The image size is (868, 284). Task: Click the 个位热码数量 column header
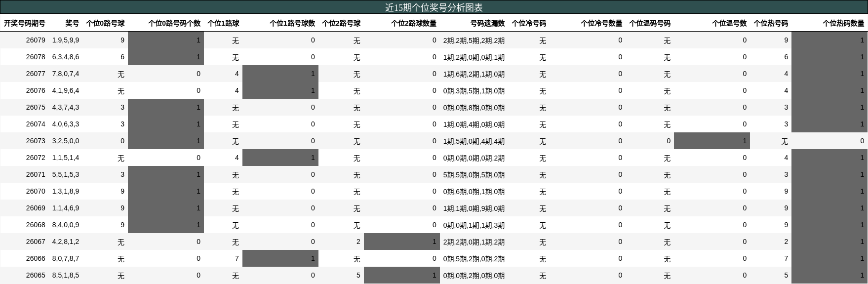pos(843,23)
